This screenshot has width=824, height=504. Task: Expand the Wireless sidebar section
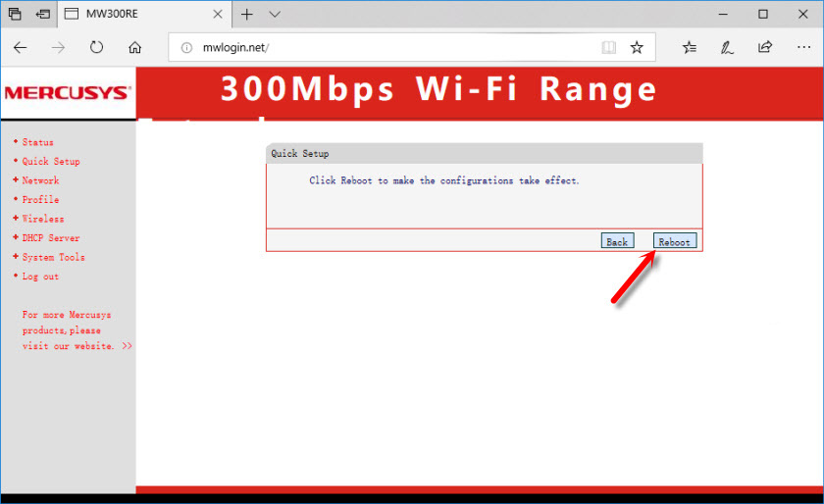point(42,219)
